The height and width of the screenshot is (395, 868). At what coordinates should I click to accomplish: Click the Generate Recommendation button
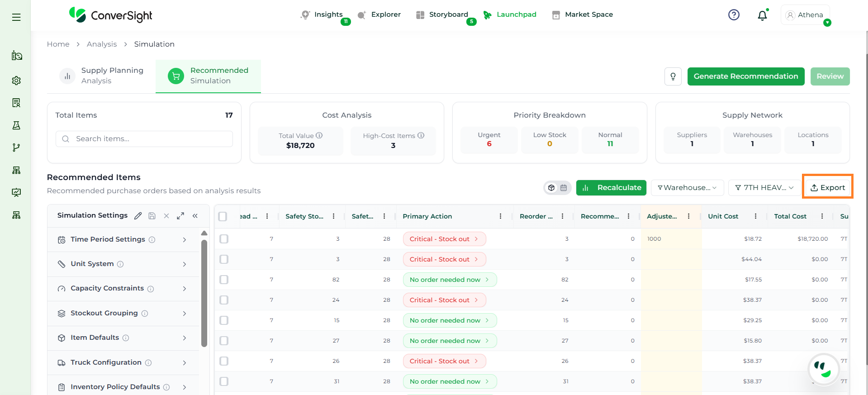click(745, 76)
